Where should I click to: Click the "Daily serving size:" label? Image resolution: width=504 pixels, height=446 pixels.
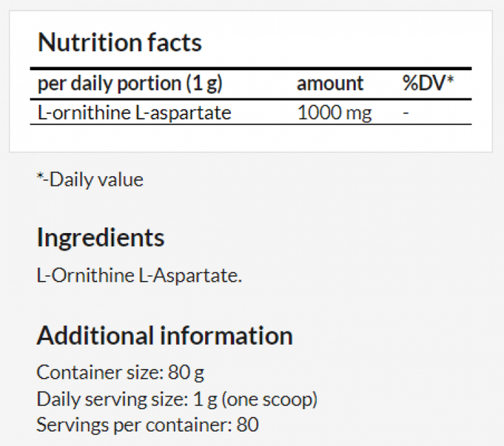pyautogui.click(x=112, y=399)
